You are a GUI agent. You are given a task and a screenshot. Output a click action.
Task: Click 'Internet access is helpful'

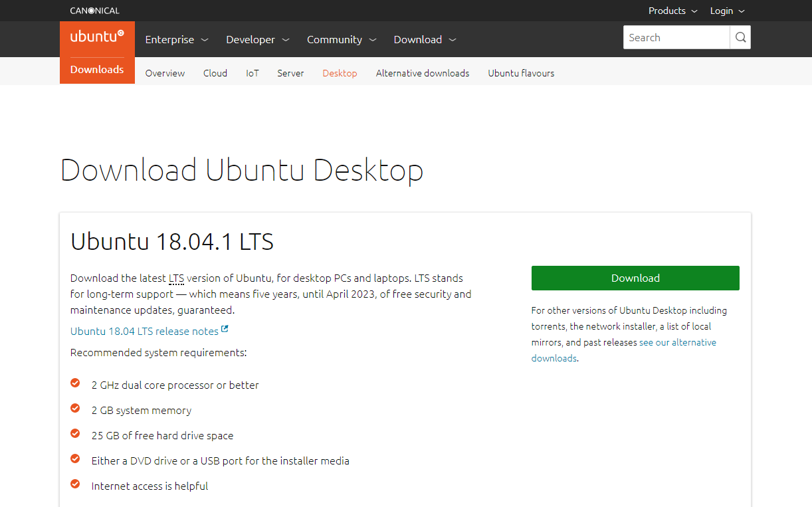150,486
